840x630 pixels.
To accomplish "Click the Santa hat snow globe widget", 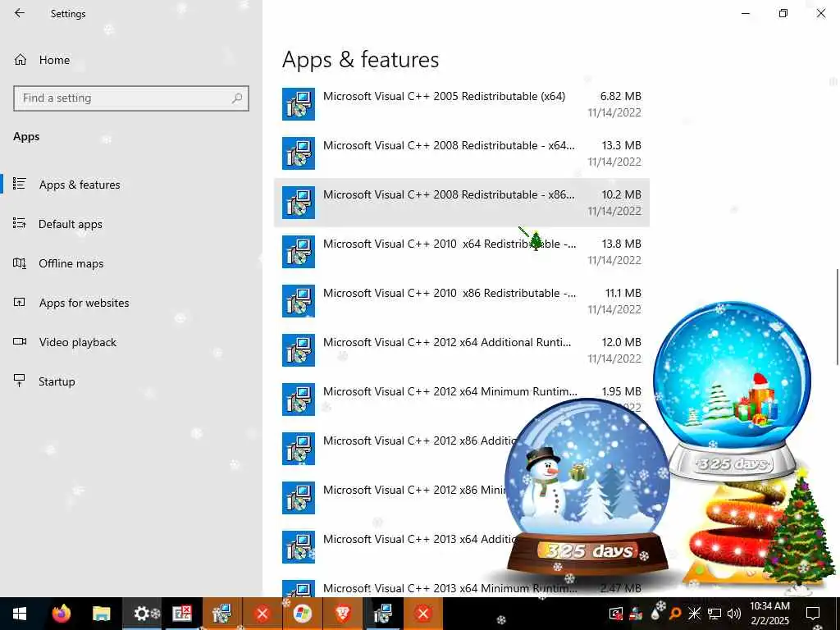I will click(732, 391).
